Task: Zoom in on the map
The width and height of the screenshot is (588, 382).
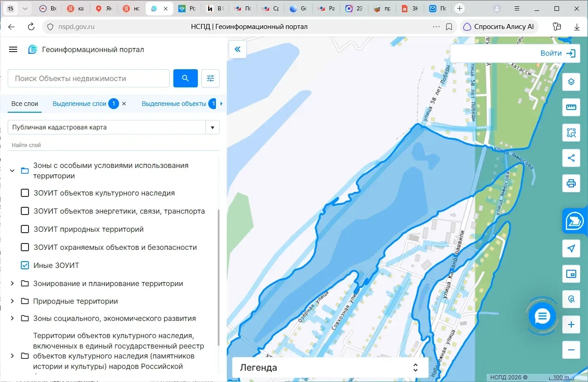Action: [571, 325]
